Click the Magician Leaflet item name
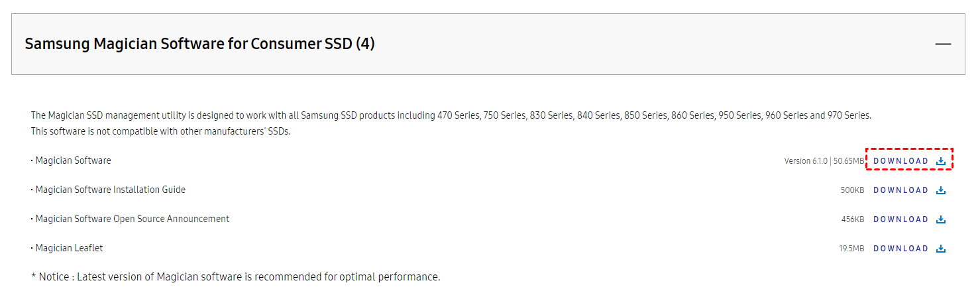 69,248
